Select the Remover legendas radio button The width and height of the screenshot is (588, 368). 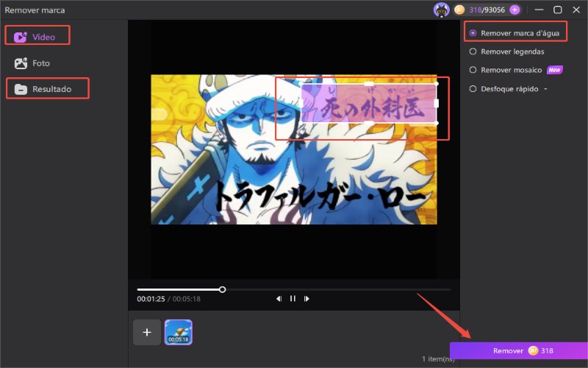pyautogui.click(x=473, y=52)
